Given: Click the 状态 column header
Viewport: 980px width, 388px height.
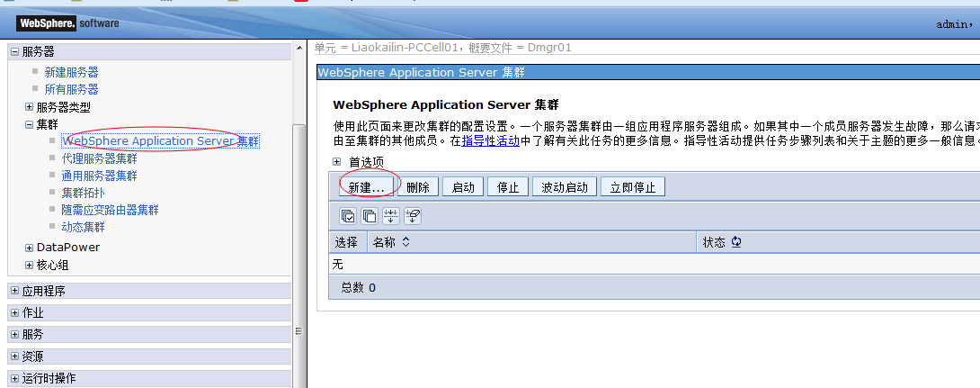Looking at the screenshot, I should (x=714, y=242).
